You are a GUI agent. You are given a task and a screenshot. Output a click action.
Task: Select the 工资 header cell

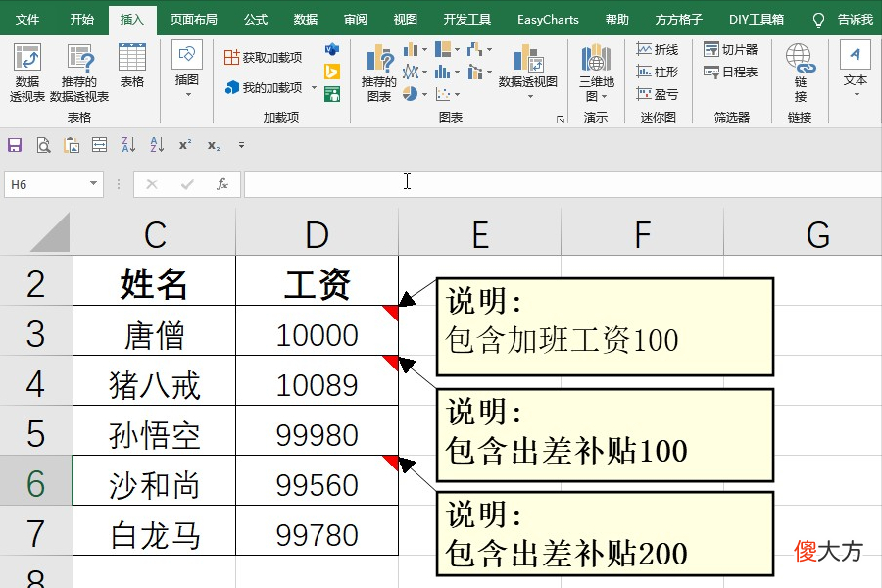coord(317,280)
